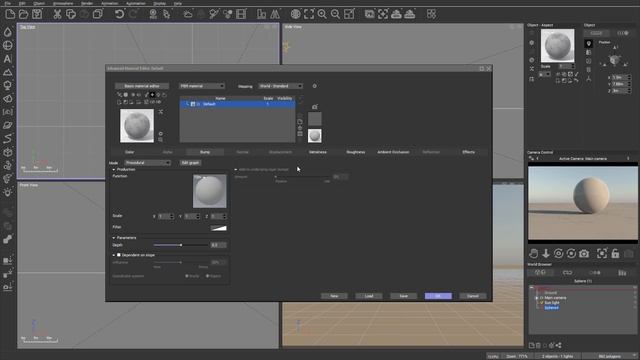The width and height of the screenshot is (640, 360).
Task: Click the Cancel button in material editor
Action: tap(473, 296)
